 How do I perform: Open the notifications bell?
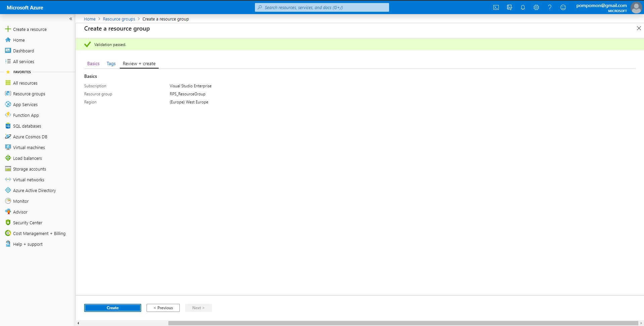(523, 7)
